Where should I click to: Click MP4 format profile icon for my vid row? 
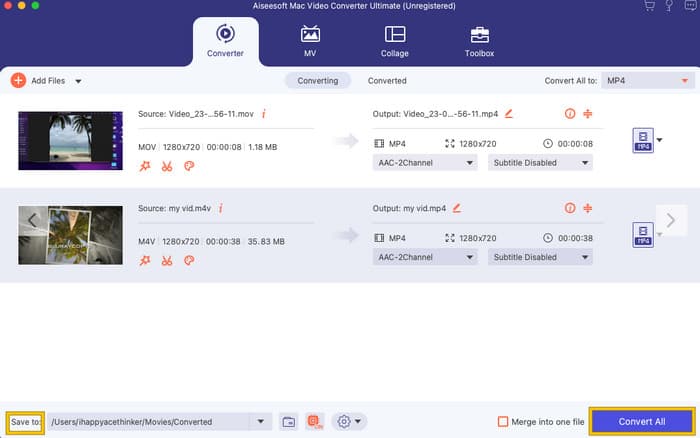643,235
